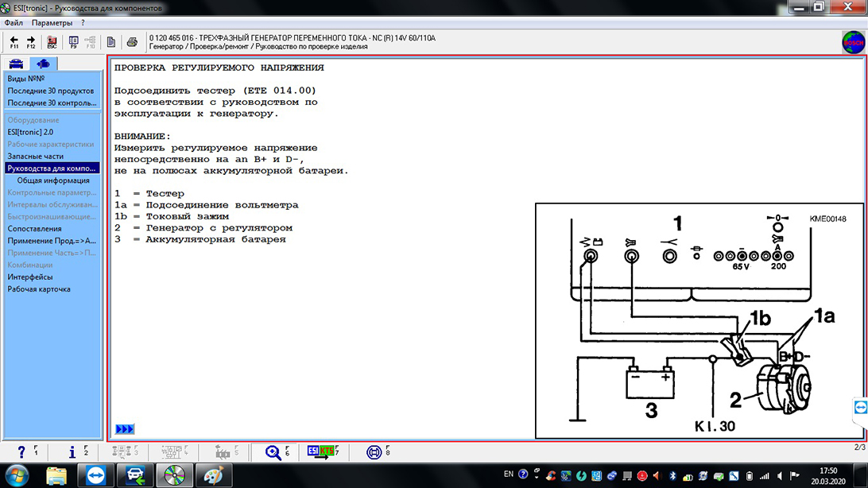Click the CCleaner tray icon

click(551, 475)
